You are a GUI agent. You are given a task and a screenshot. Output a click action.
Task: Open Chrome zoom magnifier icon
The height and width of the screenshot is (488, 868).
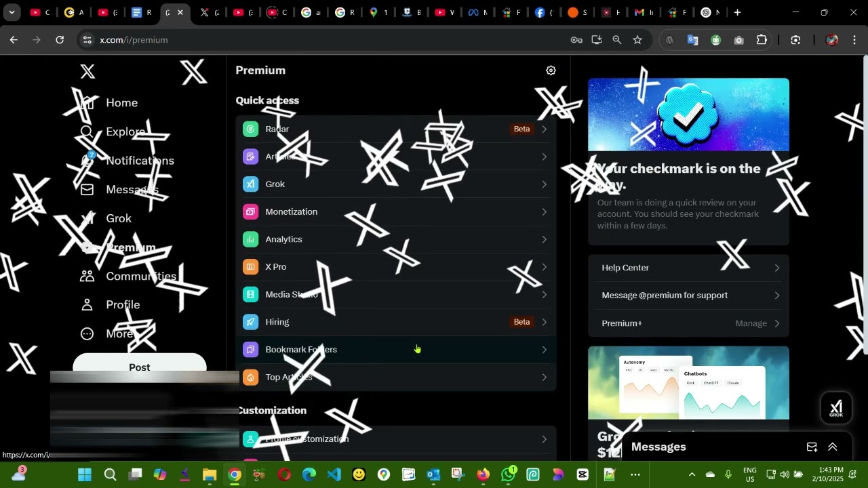click(617, 40)
